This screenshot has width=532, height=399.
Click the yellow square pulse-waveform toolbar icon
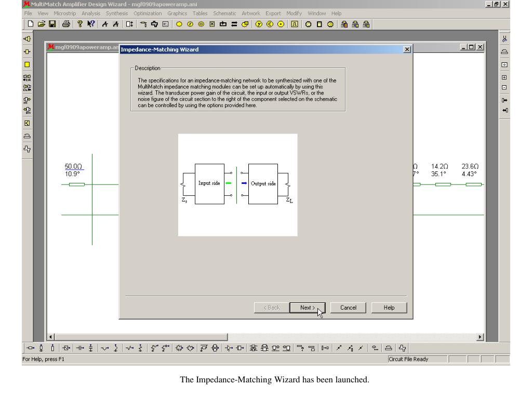[x=295, y=24]
